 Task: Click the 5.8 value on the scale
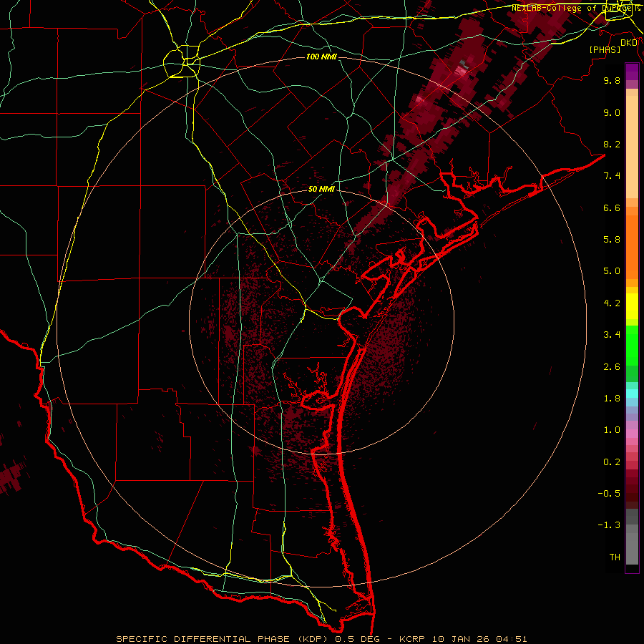[612, 240]
